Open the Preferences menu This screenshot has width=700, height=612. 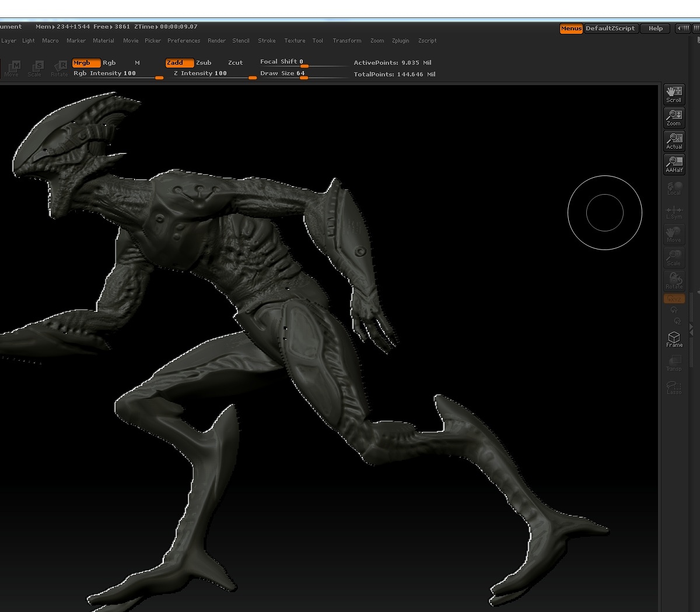click(x=184, y=41)
